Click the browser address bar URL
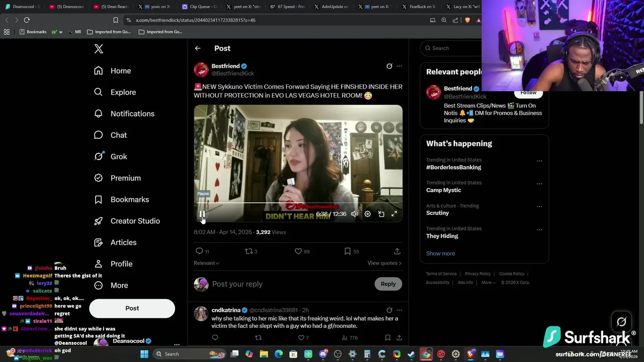This screenshot has height=362, width=644. tap(196, 20)
